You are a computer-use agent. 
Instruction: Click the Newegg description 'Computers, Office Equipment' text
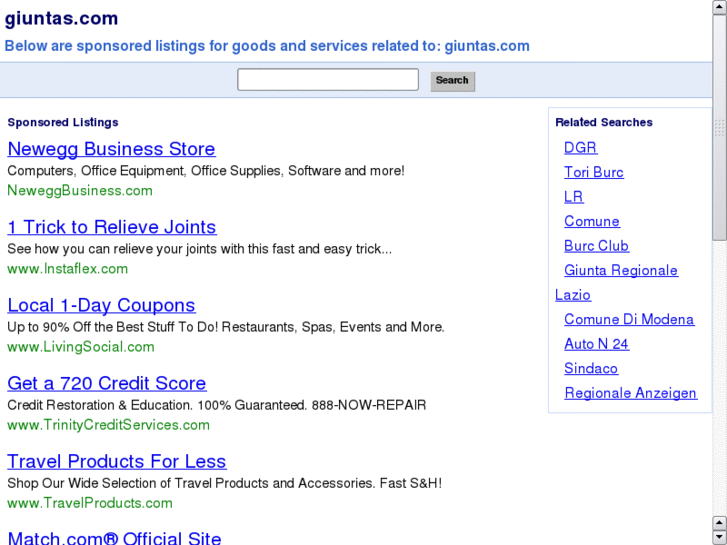pyautogui.click(x=206, y=171)
